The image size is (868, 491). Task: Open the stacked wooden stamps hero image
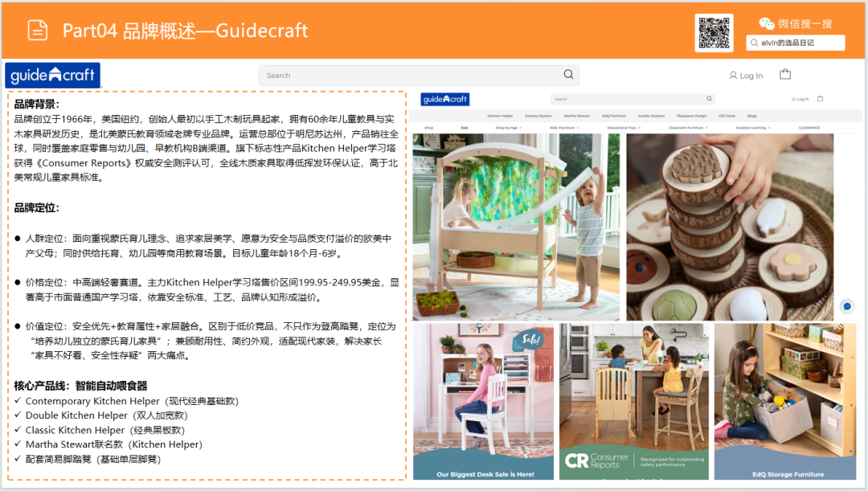(730, 227)
